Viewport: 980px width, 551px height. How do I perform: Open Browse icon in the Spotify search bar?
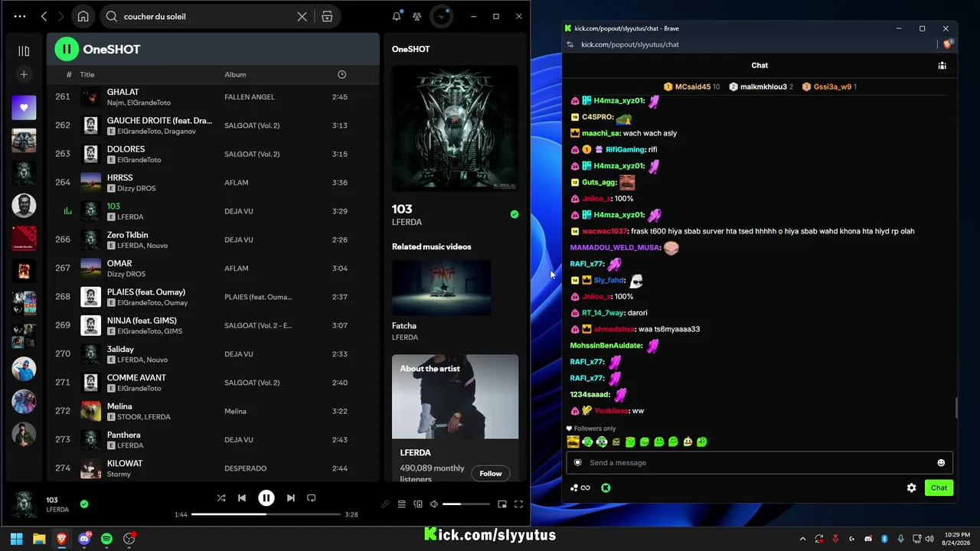(327, 16)
